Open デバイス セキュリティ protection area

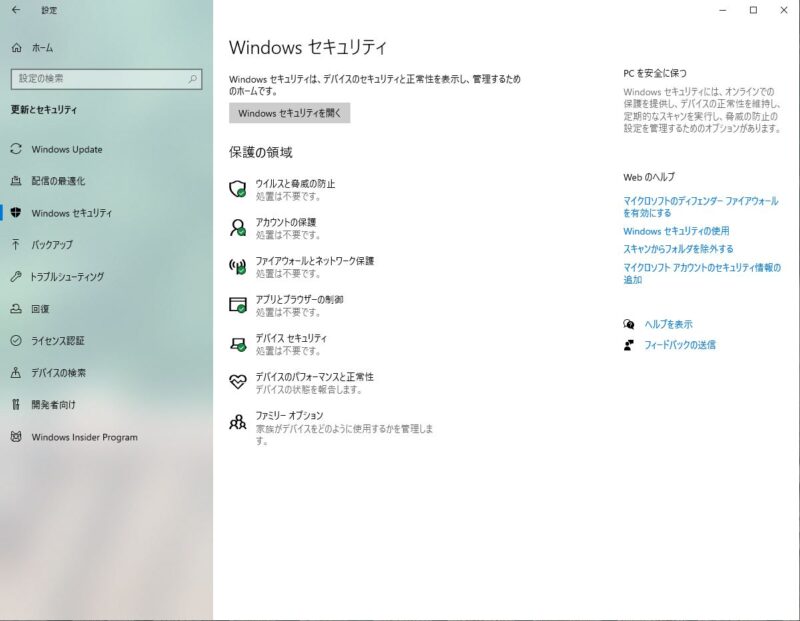(x=278, y=344)
